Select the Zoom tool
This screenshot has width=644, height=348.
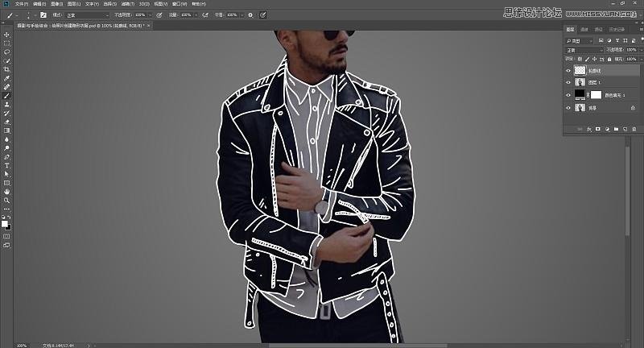(6, 201)
